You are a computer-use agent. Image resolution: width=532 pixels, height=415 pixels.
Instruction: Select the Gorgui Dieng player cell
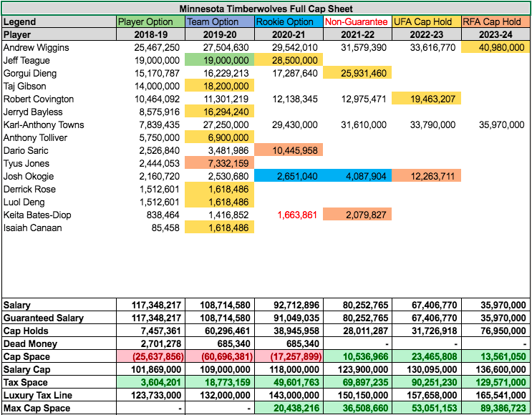click(59, 73)
